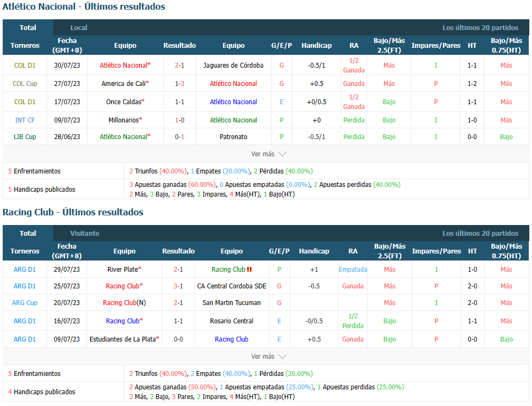Viewport: 532px width, 406px height.
Task: Click Empatada cell in River Plate row
Action: (353, 270)
